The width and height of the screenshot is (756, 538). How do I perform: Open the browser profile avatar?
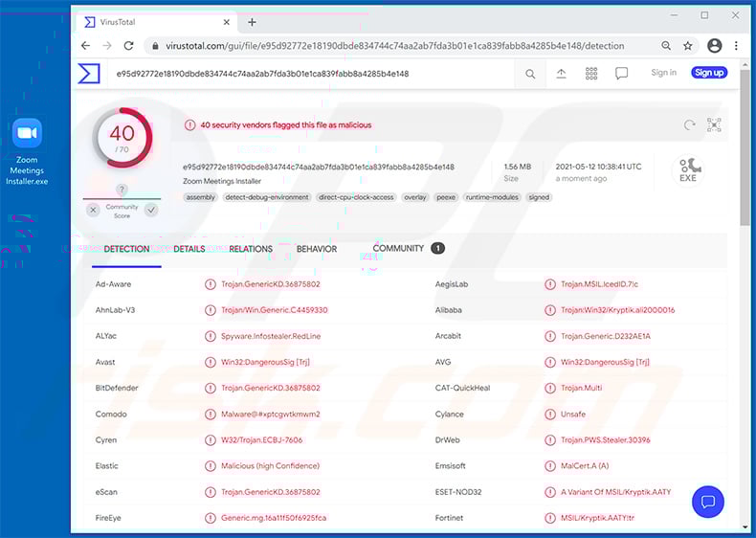[x=715, y=46]
